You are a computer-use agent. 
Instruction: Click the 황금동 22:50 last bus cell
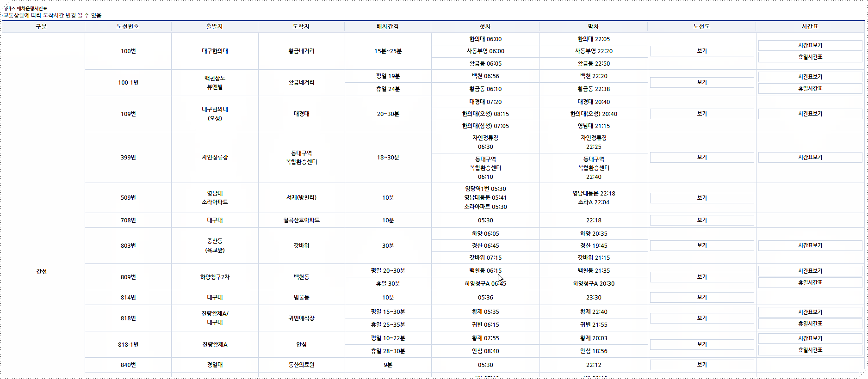pyautogui.click(x=594, y=64)
